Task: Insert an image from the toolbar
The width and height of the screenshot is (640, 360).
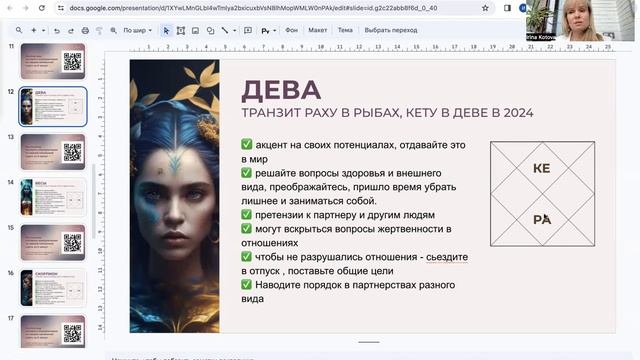Action: [196, 31]
